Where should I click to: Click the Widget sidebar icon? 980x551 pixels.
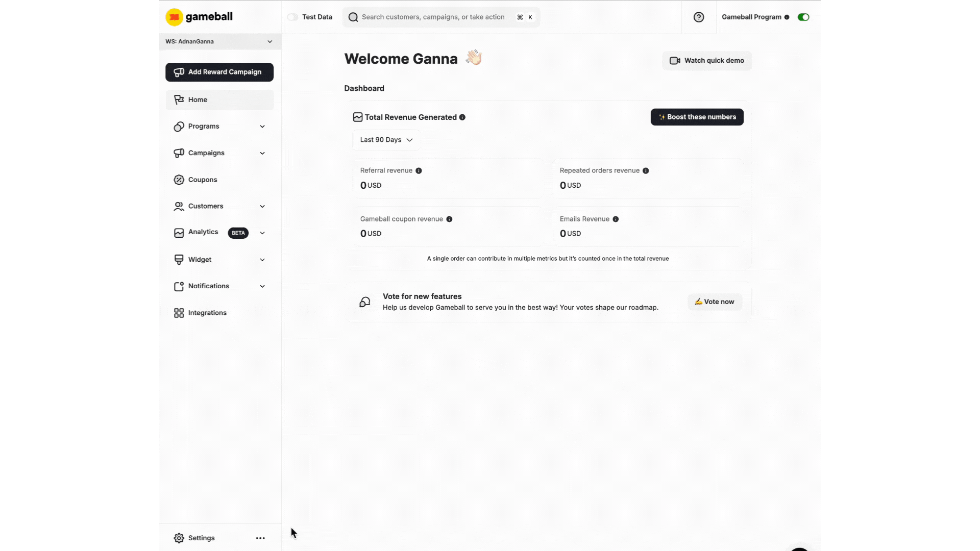[x=179, y=259]
